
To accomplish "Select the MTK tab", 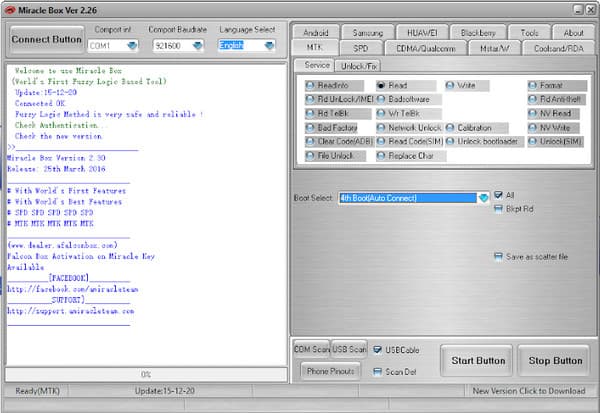I will [x=315, y=47].
